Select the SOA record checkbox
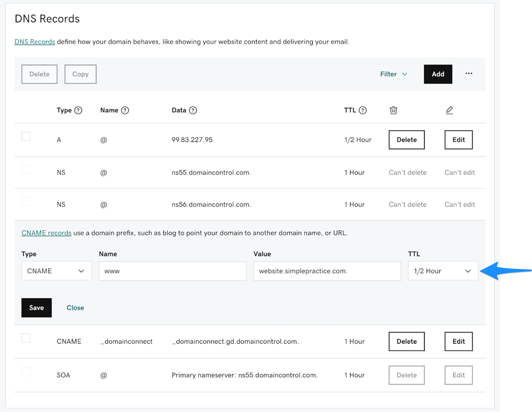Image resolution: width=532 pixels, height=412 pixels. click(26, 372)
